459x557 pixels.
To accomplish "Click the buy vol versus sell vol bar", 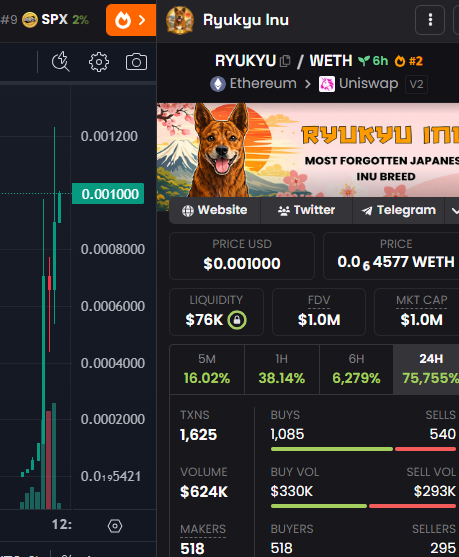I will tap(363, 506).
